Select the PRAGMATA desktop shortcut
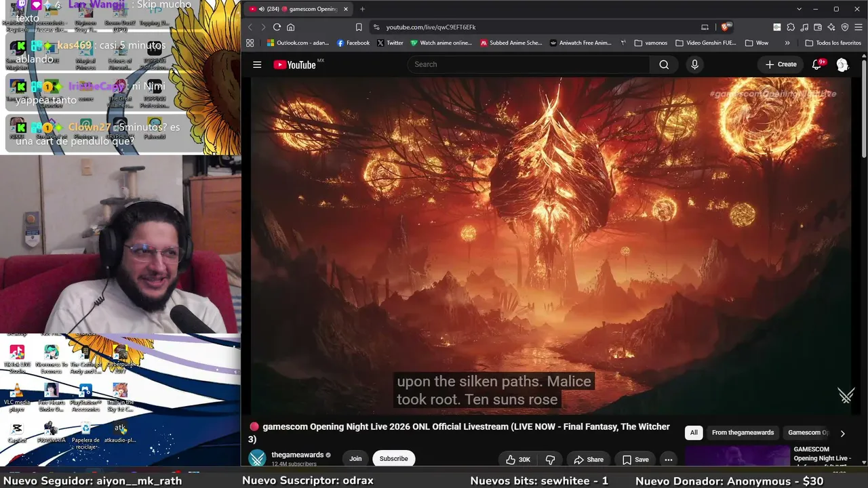 pyautogui.click(x=51, y=432)
